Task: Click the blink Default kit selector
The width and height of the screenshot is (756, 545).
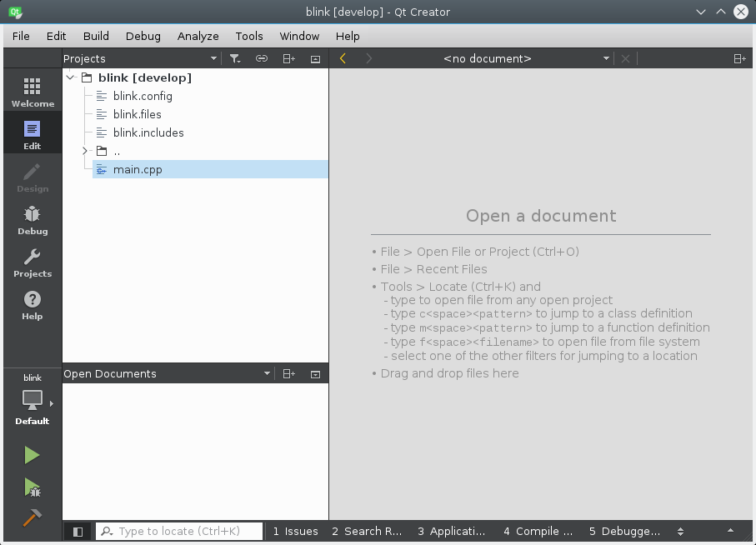Action: pos(33,399)
